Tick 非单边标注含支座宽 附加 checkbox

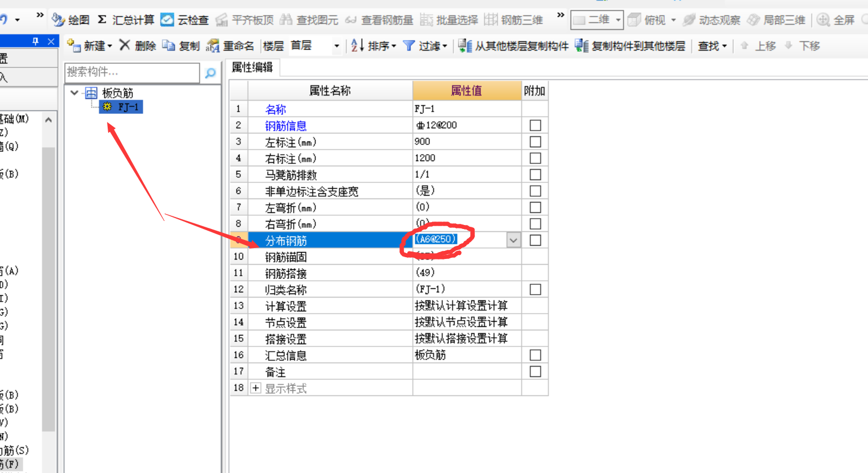[535, 190]
